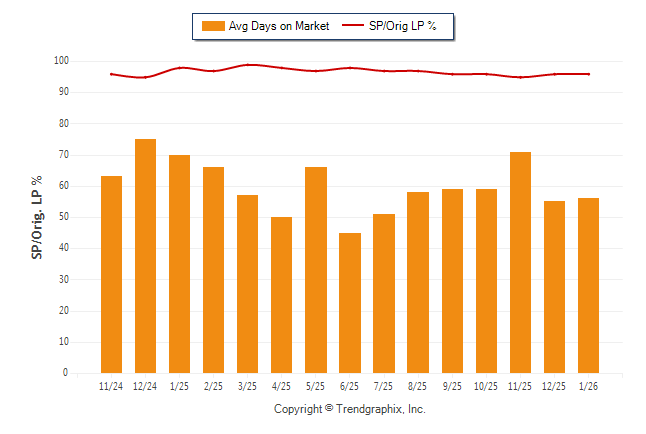Click the 12/25 bar
Screen dimensions: 646x434
(554, 287)
